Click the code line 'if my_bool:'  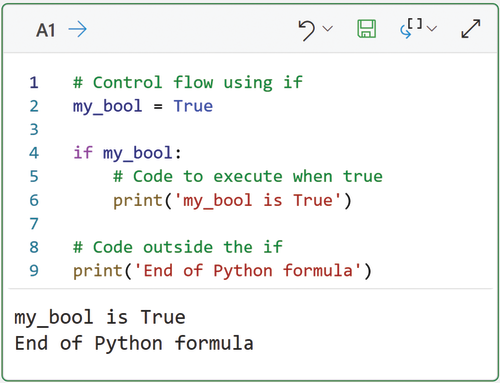[127, 153]
